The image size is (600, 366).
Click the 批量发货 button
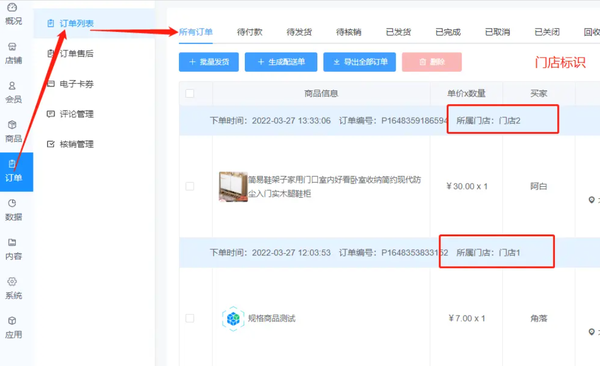[209, 62]
